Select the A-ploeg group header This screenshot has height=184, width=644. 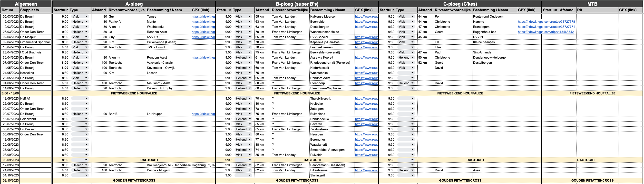coord(134,4)
